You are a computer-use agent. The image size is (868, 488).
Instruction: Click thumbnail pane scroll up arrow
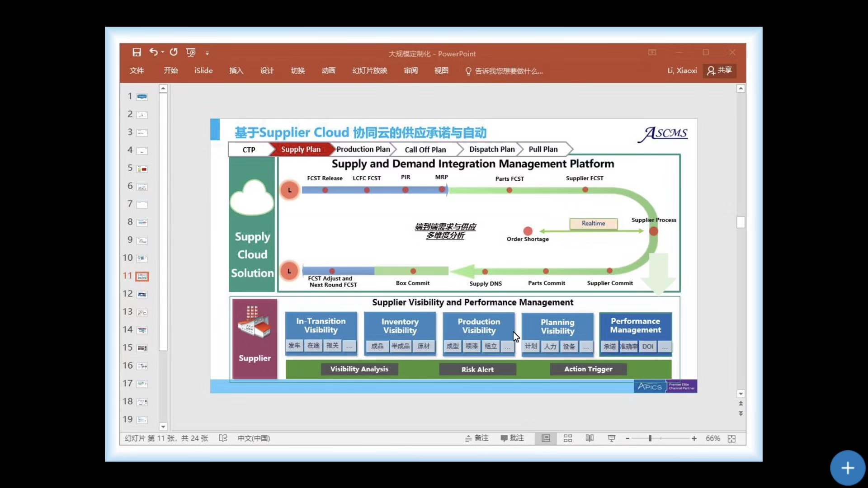(x=163, y=89)
